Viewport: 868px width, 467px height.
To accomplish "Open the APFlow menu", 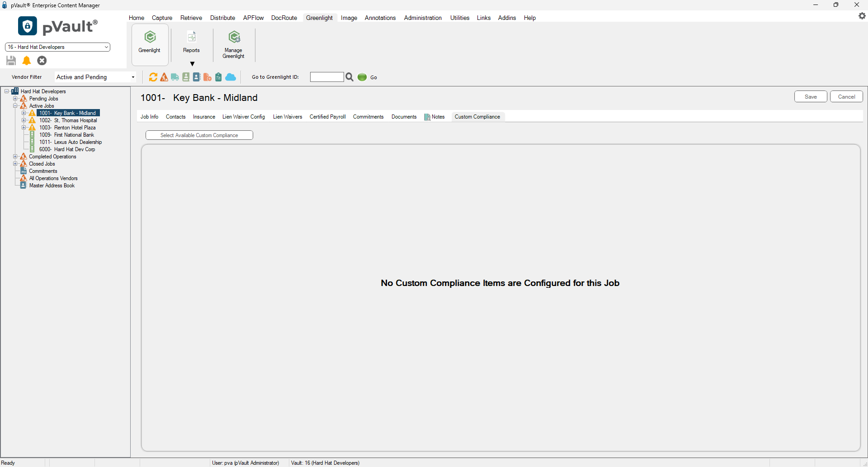I will tap(253, 18).
